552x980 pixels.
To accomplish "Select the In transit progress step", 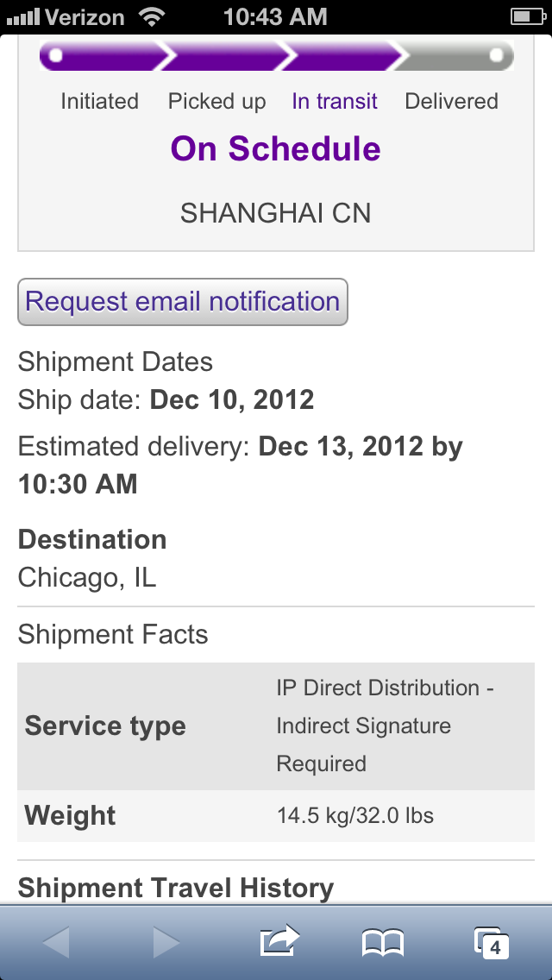I will (x=335, y=101).
